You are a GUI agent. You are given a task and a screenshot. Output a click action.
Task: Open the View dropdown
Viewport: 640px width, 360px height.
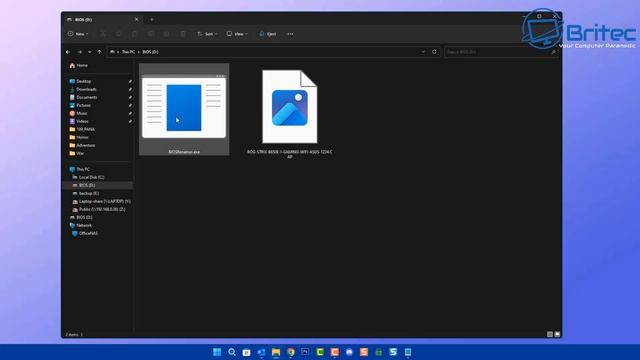[237, 34]
